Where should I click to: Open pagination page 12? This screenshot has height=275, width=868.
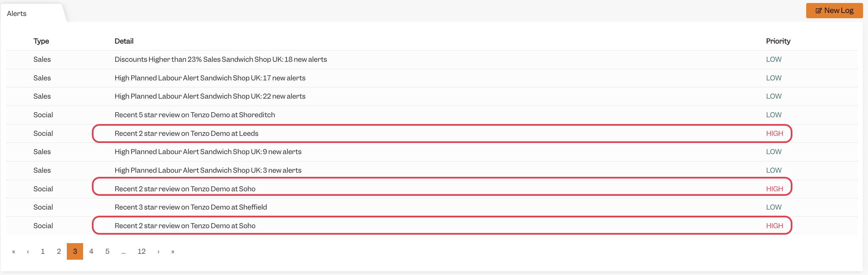142,251
